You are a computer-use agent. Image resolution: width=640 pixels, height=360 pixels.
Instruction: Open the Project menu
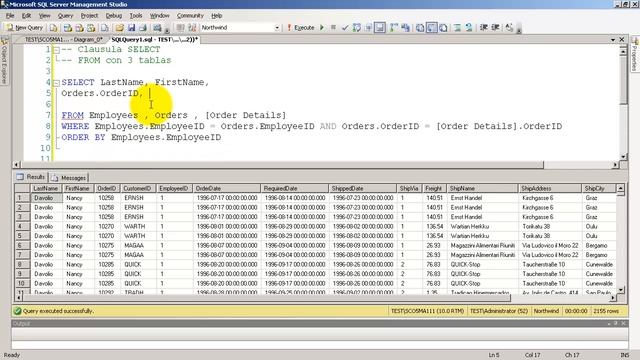coord(89,16)
